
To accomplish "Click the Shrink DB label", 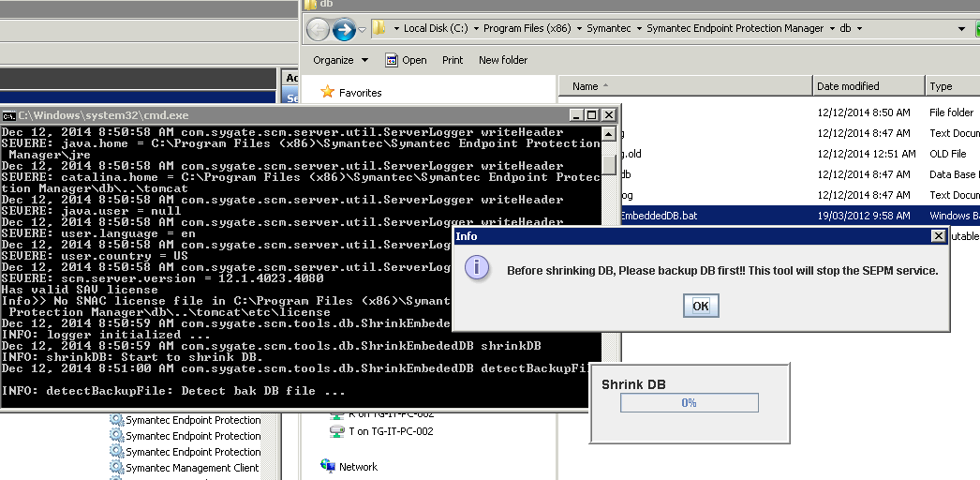I will tap(633, 384).
